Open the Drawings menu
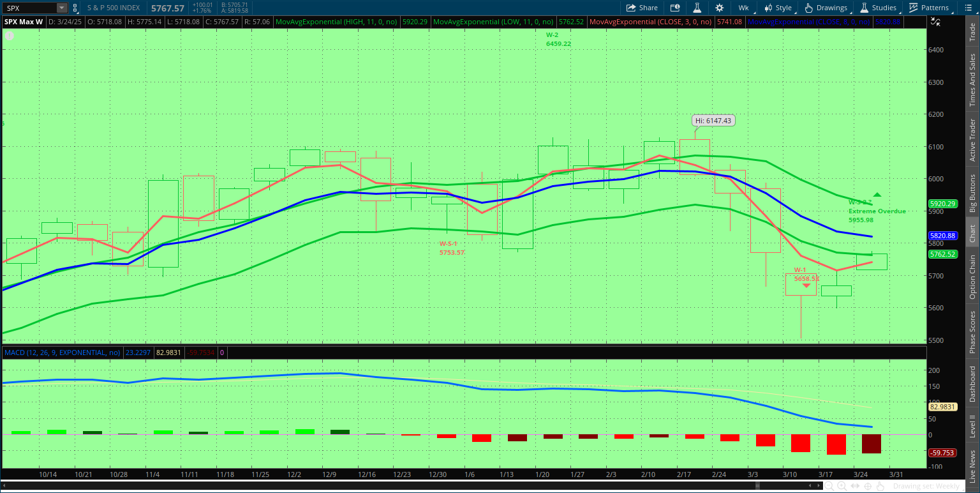This screenshot has width=980, height=493. click(826, 8)
